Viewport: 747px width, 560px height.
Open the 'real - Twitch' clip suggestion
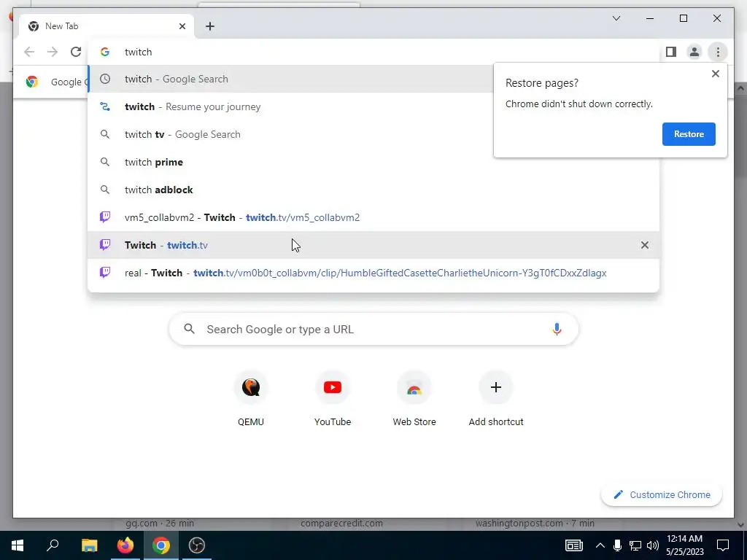tap(373, 273)
